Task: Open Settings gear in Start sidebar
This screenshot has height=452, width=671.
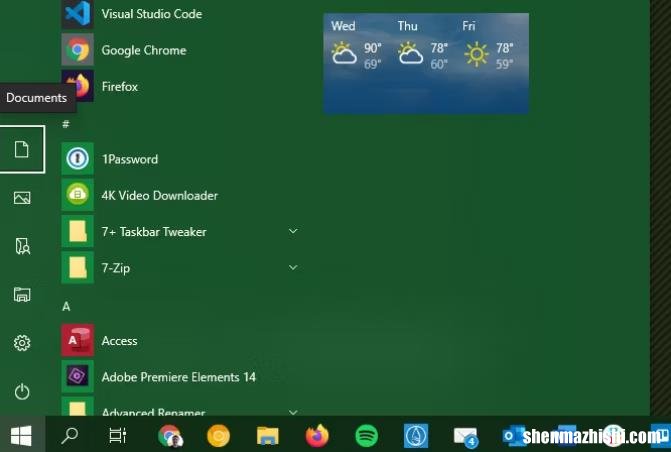Action: [22, 343]
